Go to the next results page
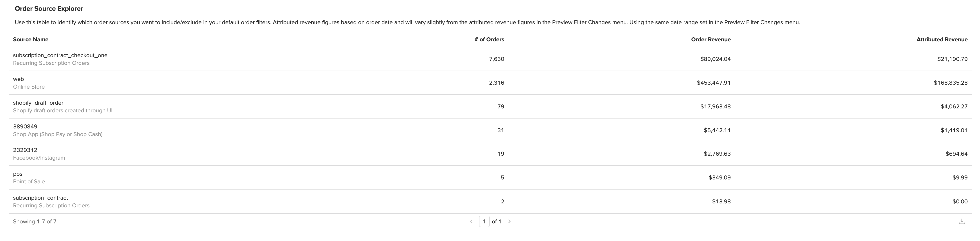The image size is (980, 241). [509, 222]
